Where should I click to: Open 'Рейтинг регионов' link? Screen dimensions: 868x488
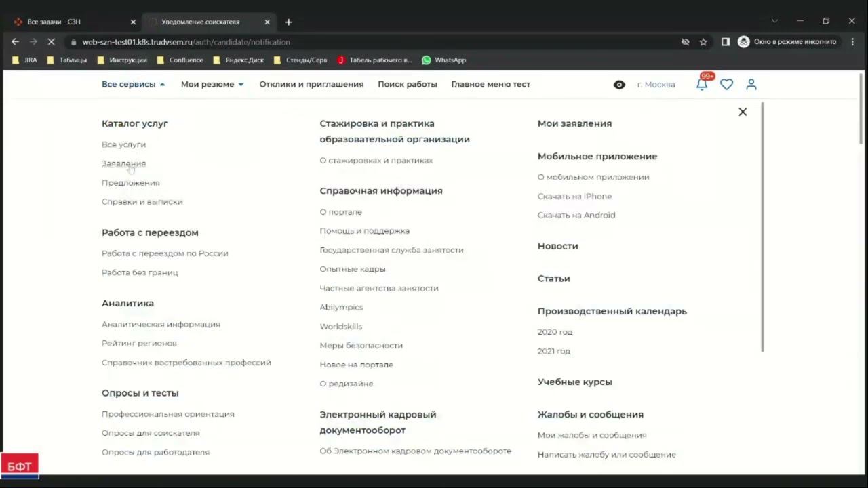click(139, 343)
